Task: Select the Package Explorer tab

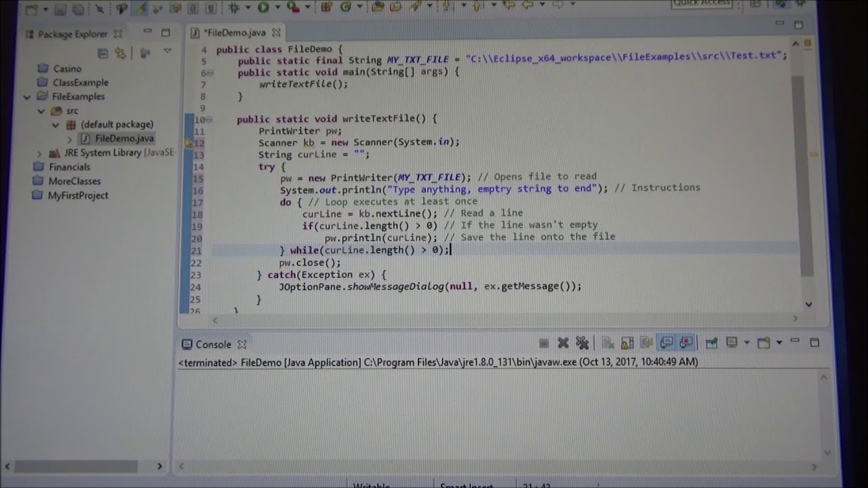Action: click(73, 34)
